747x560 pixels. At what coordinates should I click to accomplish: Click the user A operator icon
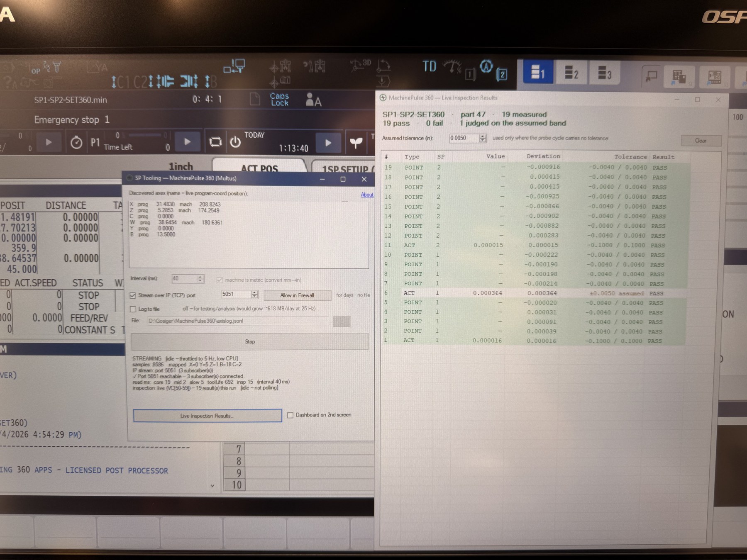pyautogui.click(x=313, y=100)
